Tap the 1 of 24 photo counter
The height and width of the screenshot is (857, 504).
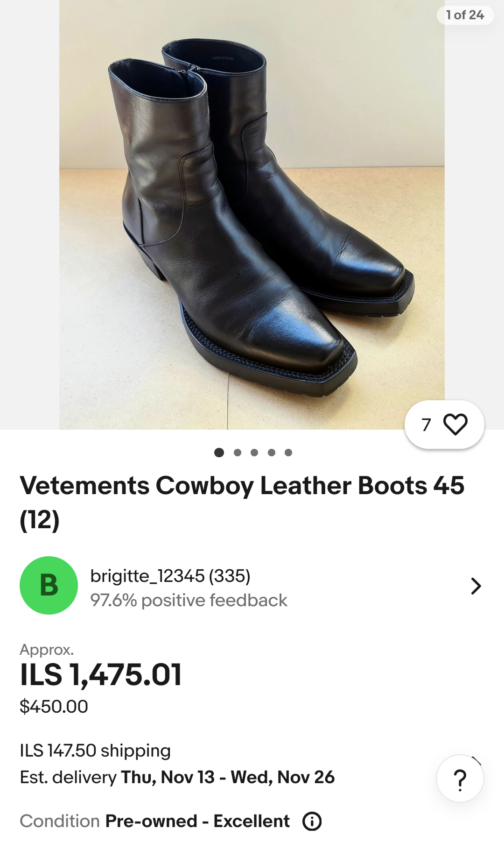pyautogui.click(x=465, y=15)
